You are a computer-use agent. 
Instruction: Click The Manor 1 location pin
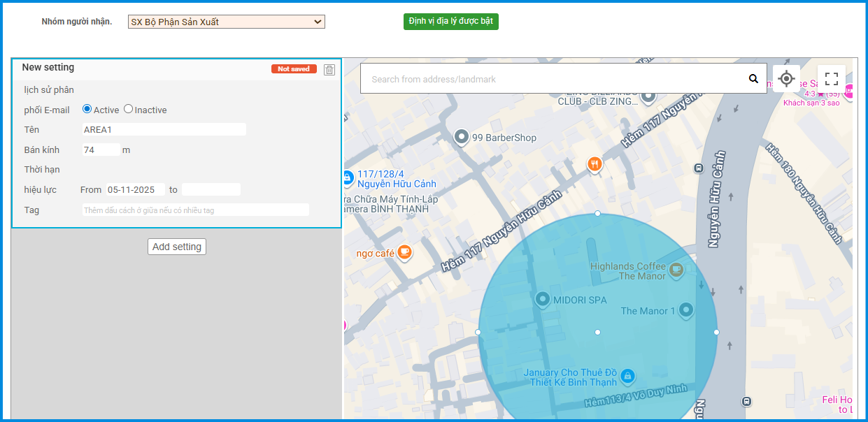coord(686,310)
